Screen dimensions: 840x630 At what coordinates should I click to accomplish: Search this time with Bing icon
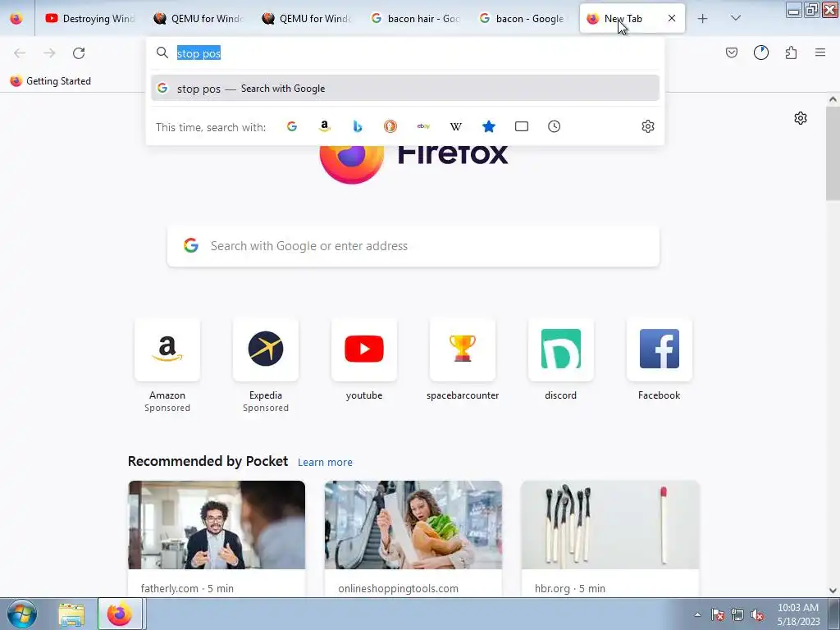(358, 126)
